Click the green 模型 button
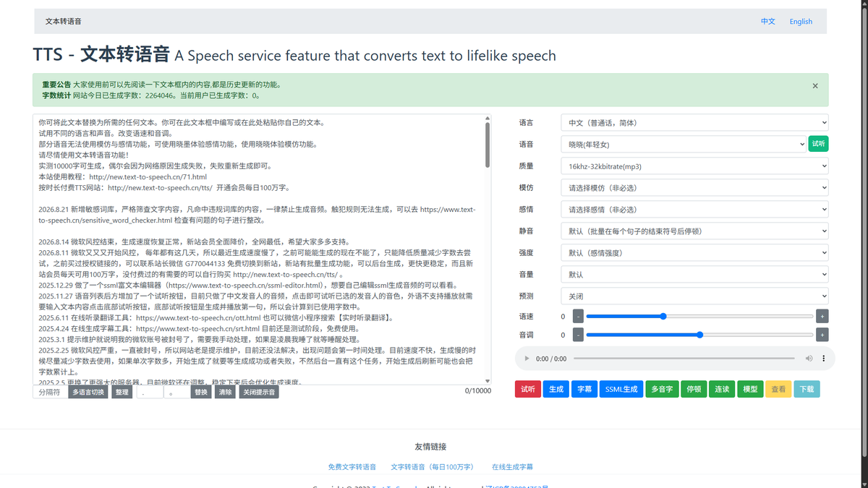Image resolution: width=868 pixels, height=488 pixels. tap(750, 389)
